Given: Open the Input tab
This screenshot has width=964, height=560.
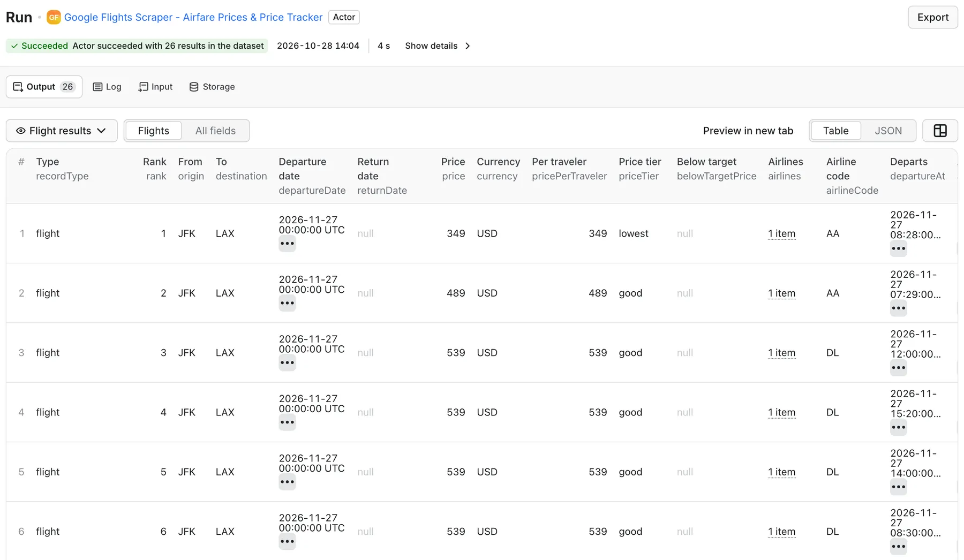Looking at the screenshot, I should tap(155, 87).
